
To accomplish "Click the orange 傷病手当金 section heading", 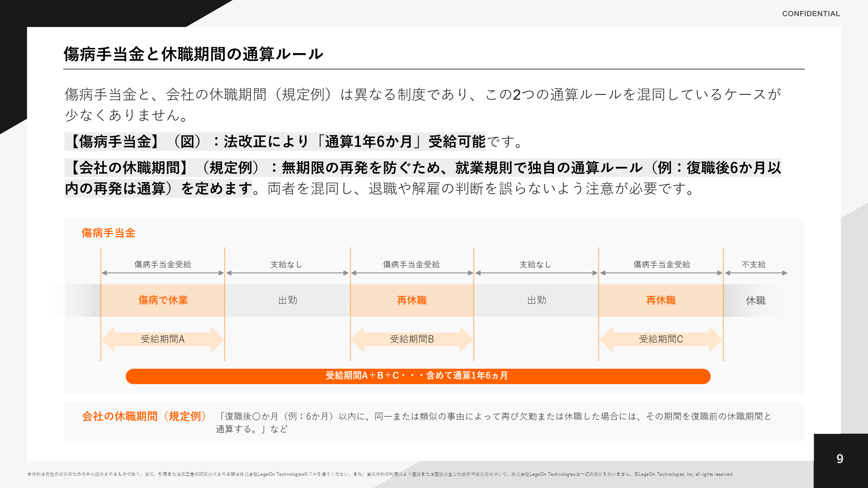I will pos(108,233).
